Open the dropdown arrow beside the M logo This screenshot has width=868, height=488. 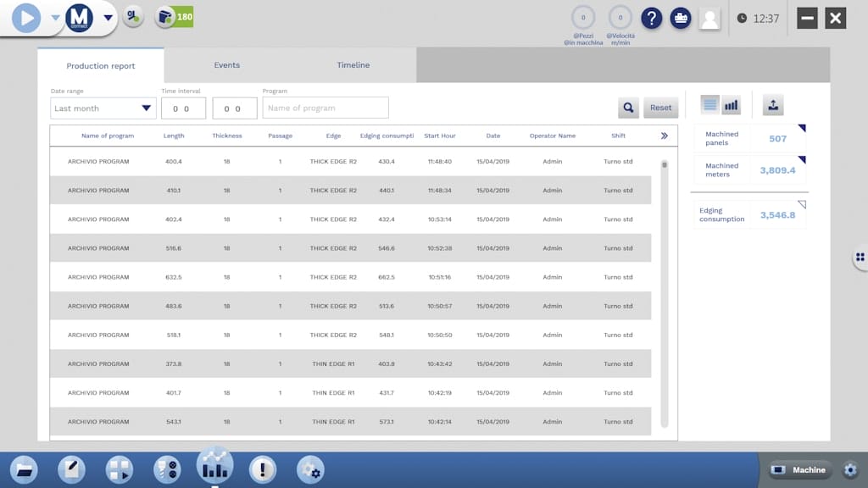coord(108,18)
